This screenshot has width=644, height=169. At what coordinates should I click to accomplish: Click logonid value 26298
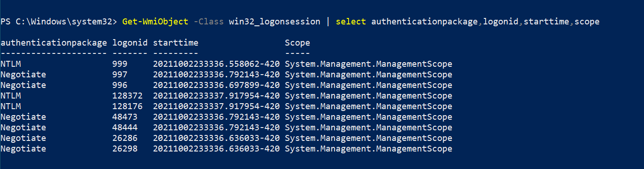(x=125, y=149)
